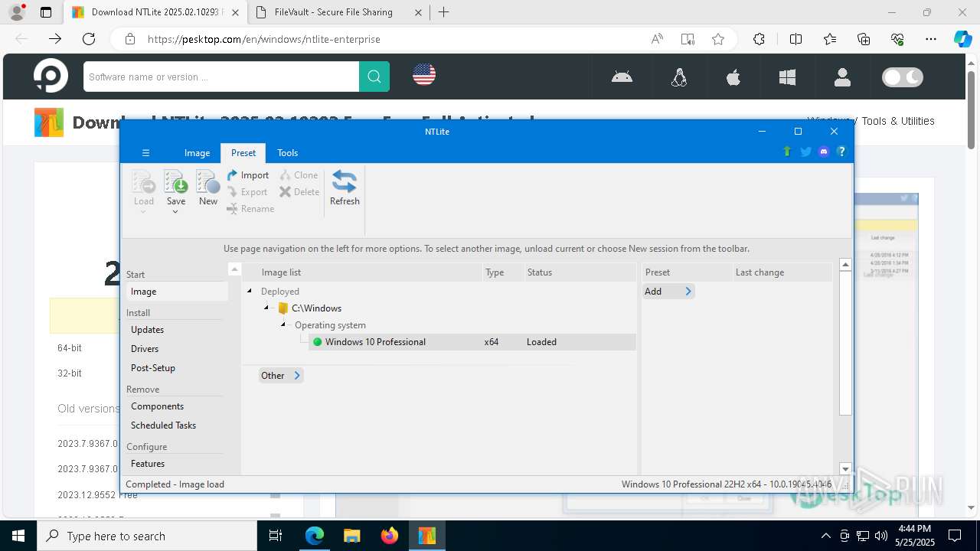This screenshot has width=980, height=551.
Task: Open the NTLite Discord icon link
Action: (824, 152)
